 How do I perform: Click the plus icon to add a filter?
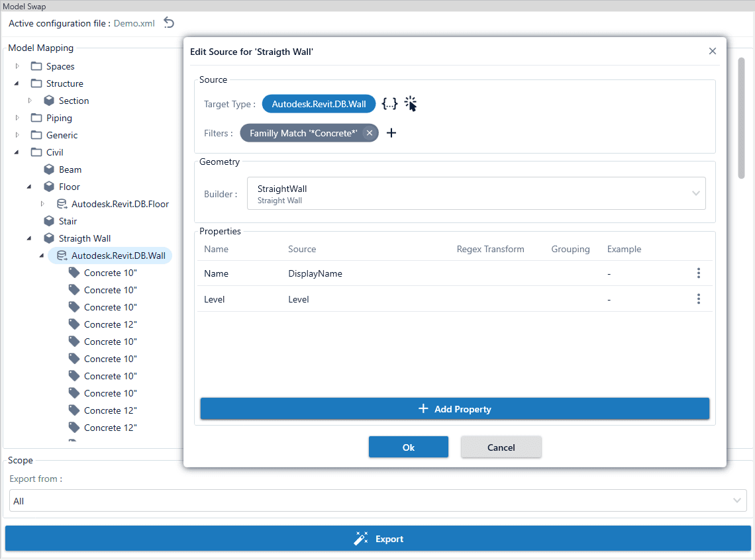coord(391,132)
